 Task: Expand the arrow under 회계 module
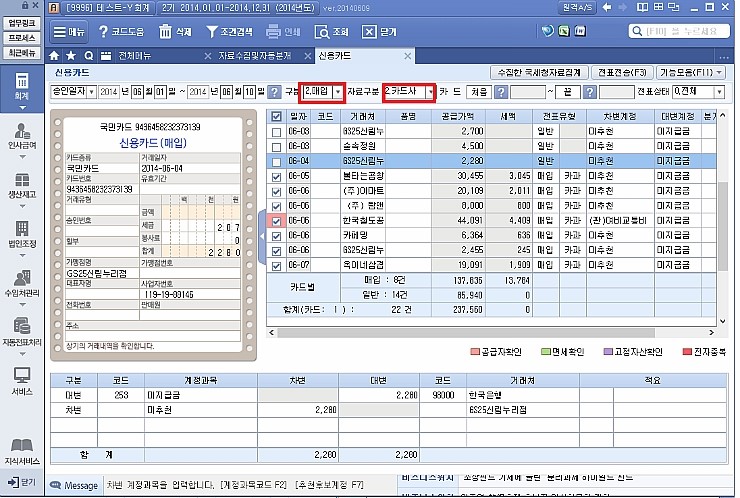click(22, 108)
